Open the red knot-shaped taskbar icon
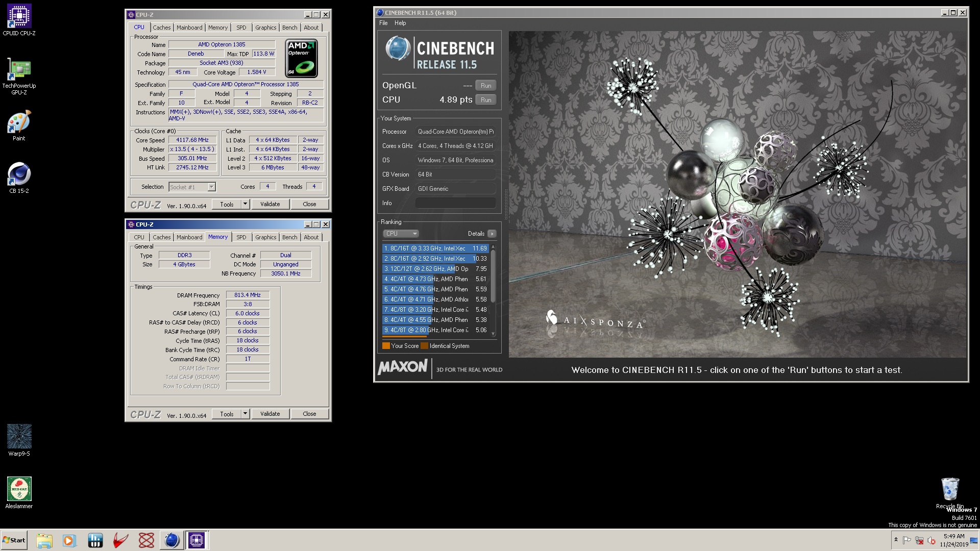Screen dimensions: 980x551 click(x=146, y=540)
